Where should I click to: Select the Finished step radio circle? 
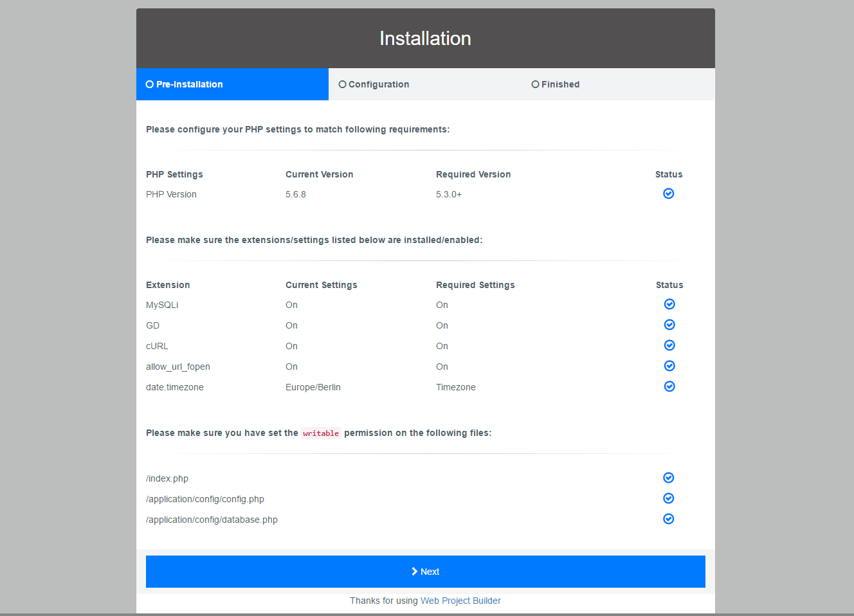pyautogui.click(x=535, y=84)
